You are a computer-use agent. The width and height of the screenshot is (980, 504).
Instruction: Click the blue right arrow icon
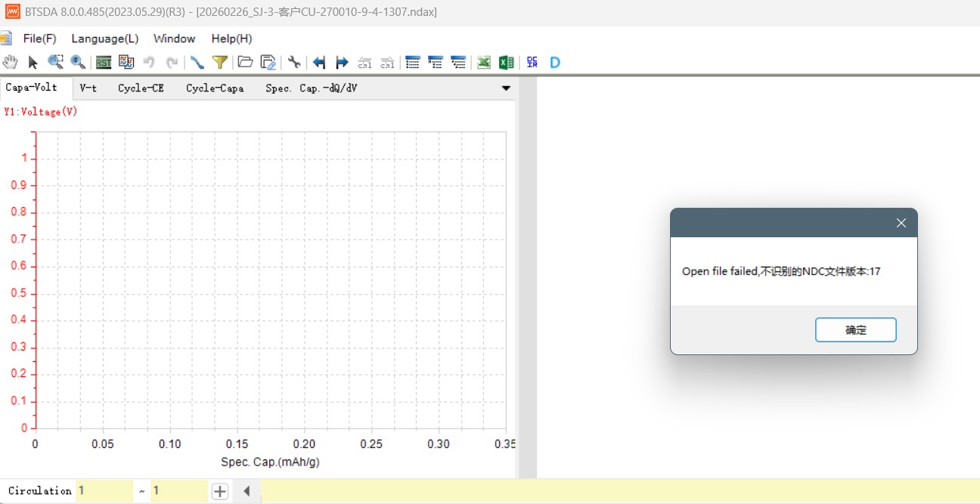pyautogui.click(x=342, y=62)
